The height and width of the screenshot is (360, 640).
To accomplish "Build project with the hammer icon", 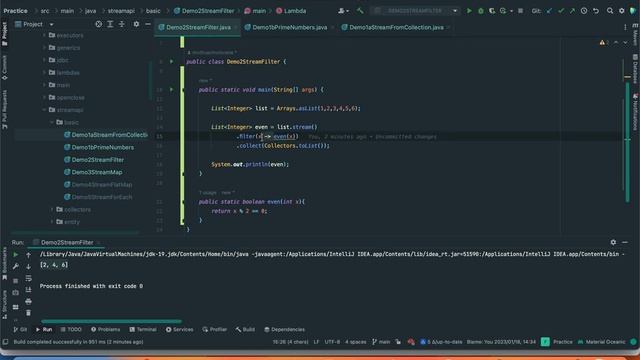I will 360,11.
